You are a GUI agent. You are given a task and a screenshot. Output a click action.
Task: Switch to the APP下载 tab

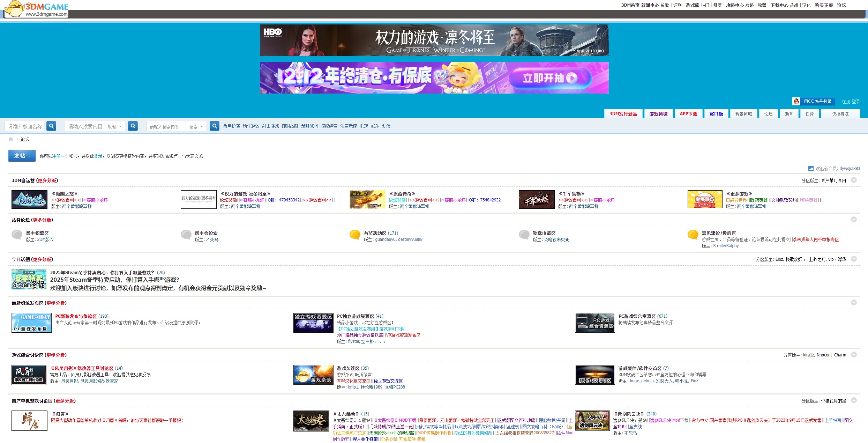(688, 113)
